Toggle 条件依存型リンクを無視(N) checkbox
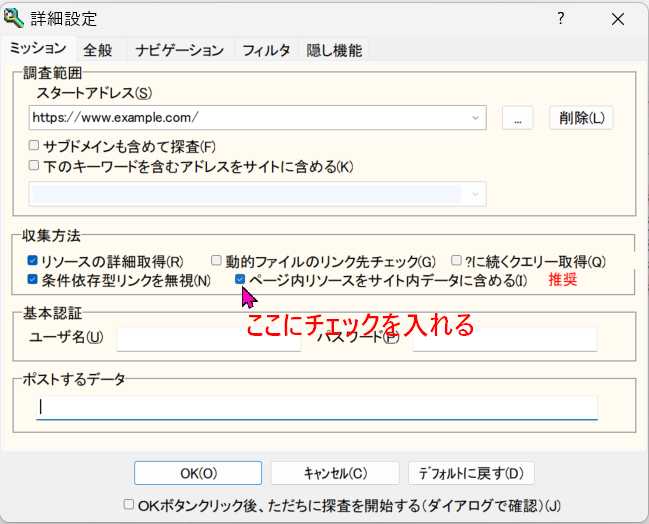 coord(32,279)
